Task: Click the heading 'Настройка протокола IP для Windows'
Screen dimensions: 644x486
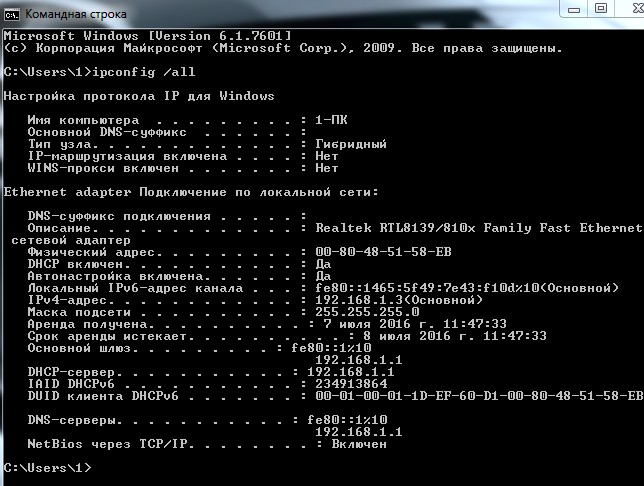Action: pos(139,96)
